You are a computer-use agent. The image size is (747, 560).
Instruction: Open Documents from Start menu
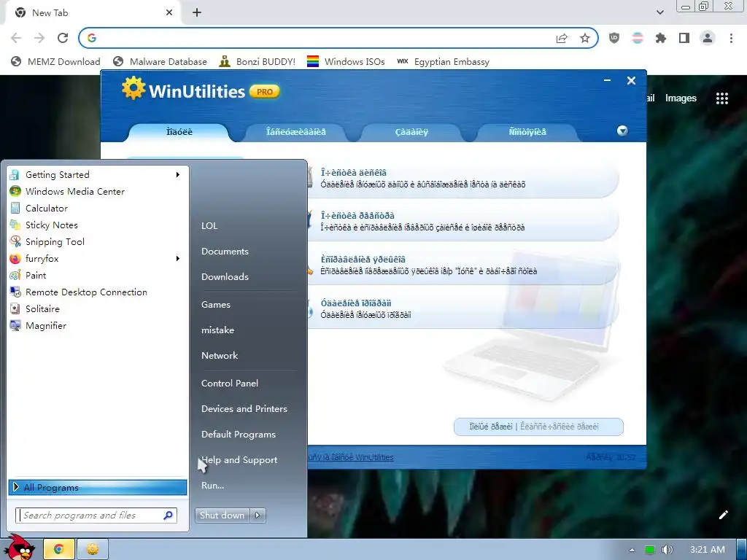225,252
